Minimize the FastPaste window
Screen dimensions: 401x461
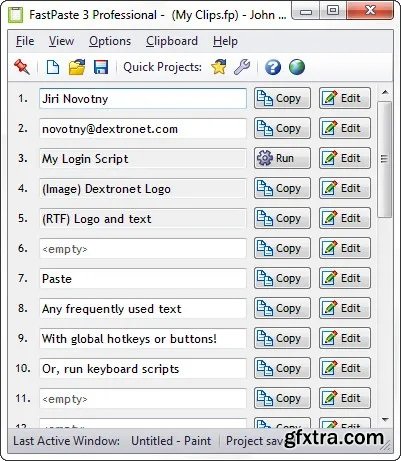tap(306, 11)
